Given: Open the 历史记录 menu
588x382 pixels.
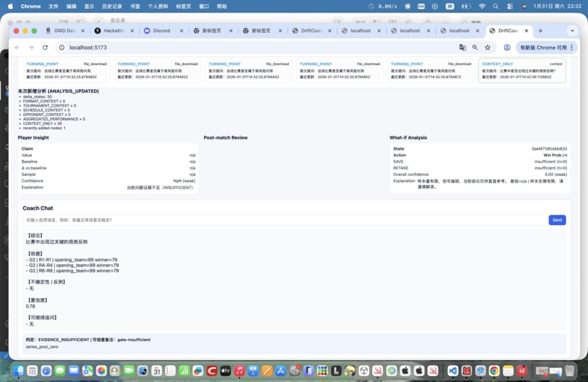Looking at the screenshot, I should pyautogui.click(x=112, y=7).
